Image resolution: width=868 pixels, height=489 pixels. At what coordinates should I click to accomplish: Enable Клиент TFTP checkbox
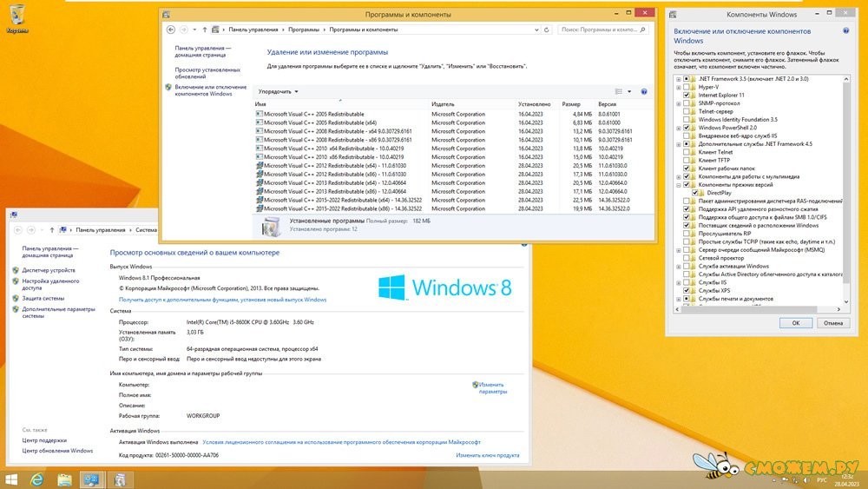tap(687, 160)
